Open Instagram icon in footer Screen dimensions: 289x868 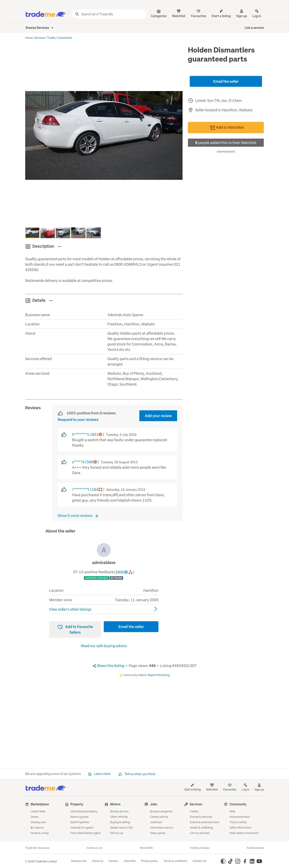click(x=237, y=861)
